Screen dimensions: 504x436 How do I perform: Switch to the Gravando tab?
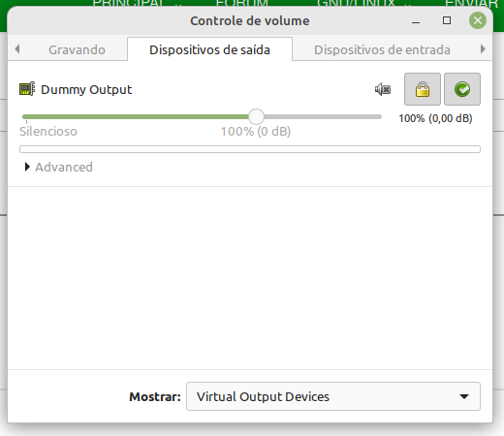77,49
